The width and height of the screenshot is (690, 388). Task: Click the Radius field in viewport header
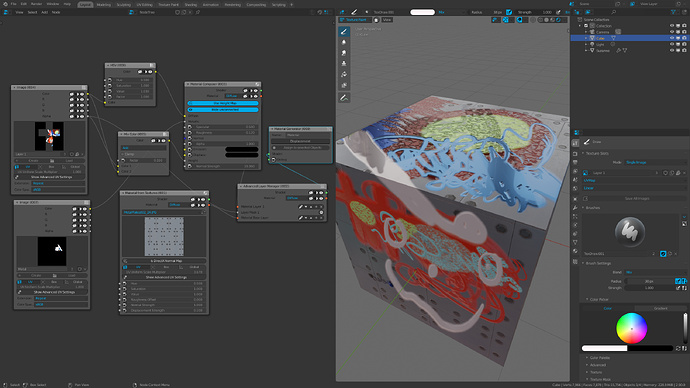pos(488,12)
